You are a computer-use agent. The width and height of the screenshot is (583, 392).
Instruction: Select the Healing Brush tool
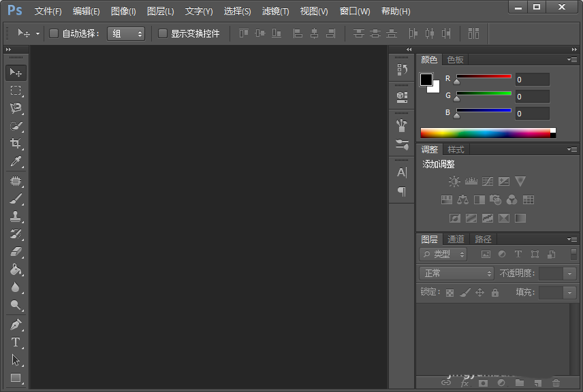click(x=16, y=181)
